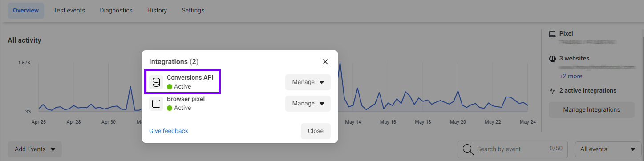The width and height of the screenshot is (644, 161).
Task: Go to the History tab
Action: point(157,10)
